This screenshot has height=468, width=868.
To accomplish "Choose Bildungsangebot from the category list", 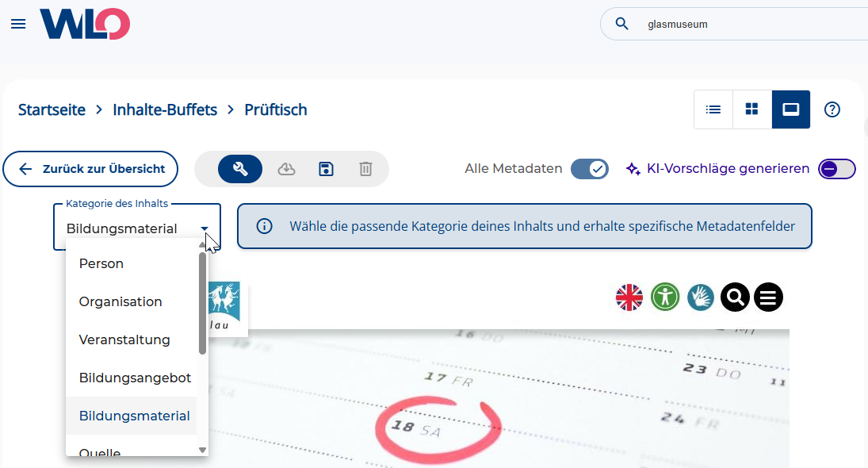I will pos(132,378).
